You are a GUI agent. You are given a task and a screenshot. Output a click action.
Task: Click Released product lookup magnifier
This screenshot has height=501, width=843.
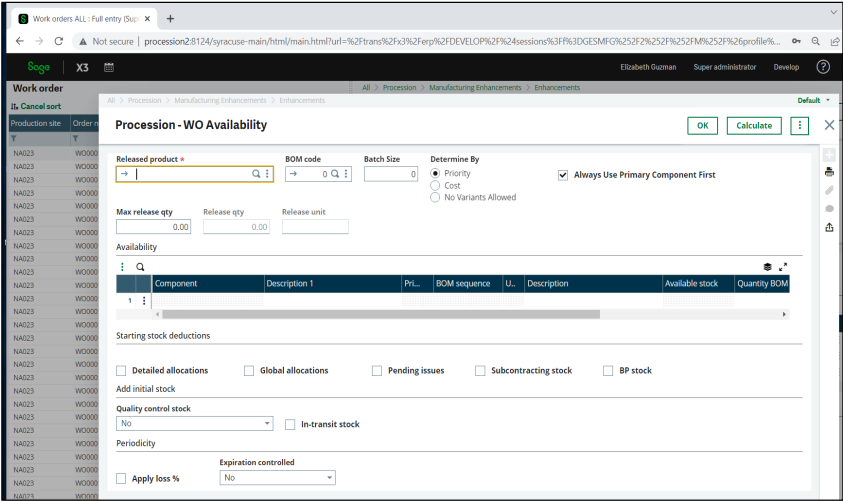point(256,174)
